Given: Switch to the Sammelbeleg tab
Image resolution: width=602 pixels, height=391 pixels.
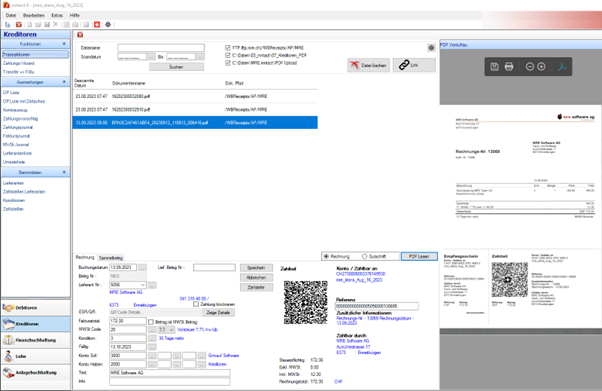Looking at the screenshot, I should point(111,258).
